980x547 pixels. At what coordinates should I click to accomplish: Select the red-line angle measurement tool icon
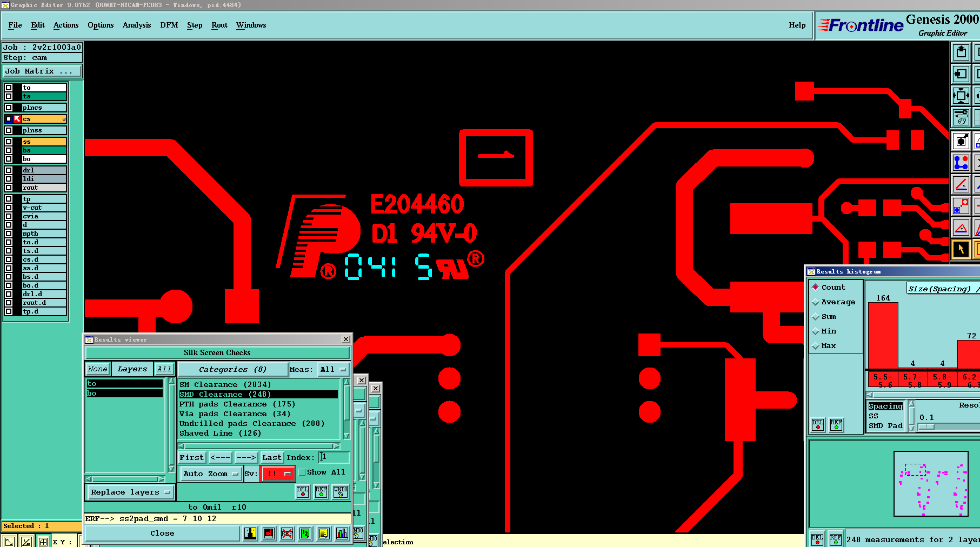(x=961, y=184)
